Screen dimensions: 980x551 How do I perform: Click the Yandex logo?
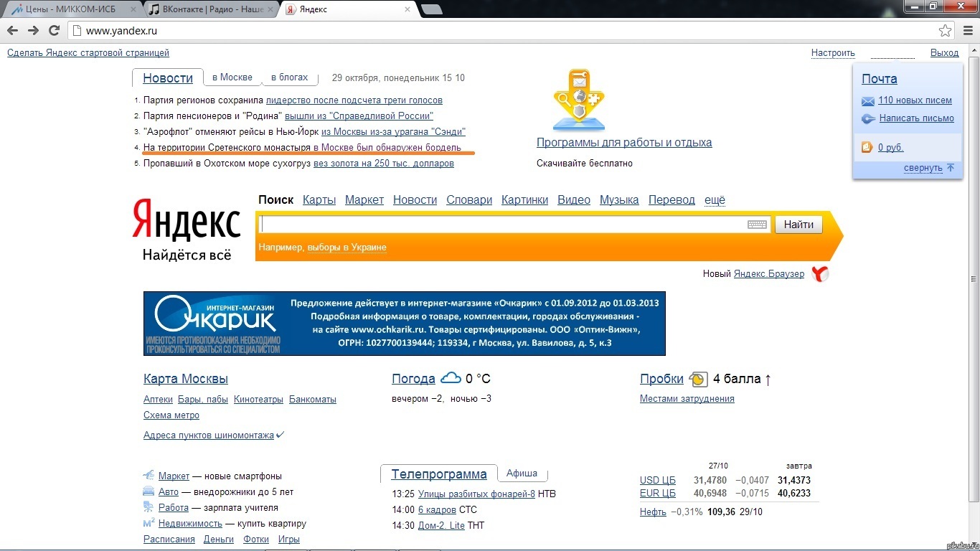tap(187, 219)
